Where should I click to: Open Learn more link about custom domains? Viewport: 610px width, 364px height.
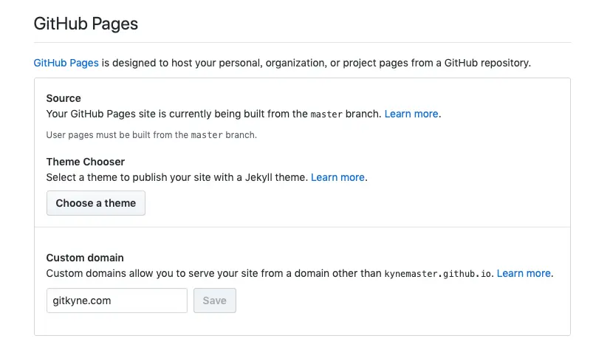tap(524, 273)
